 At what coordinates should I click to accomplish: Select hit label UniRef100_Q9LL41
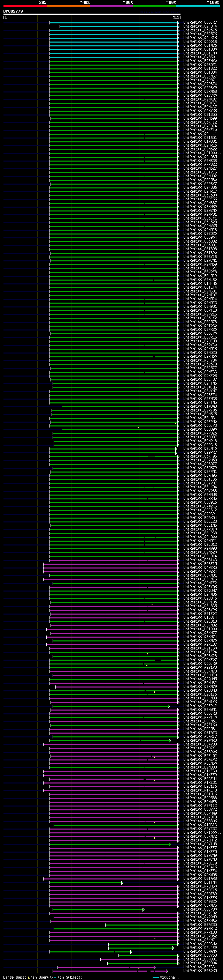click(200, 134)
